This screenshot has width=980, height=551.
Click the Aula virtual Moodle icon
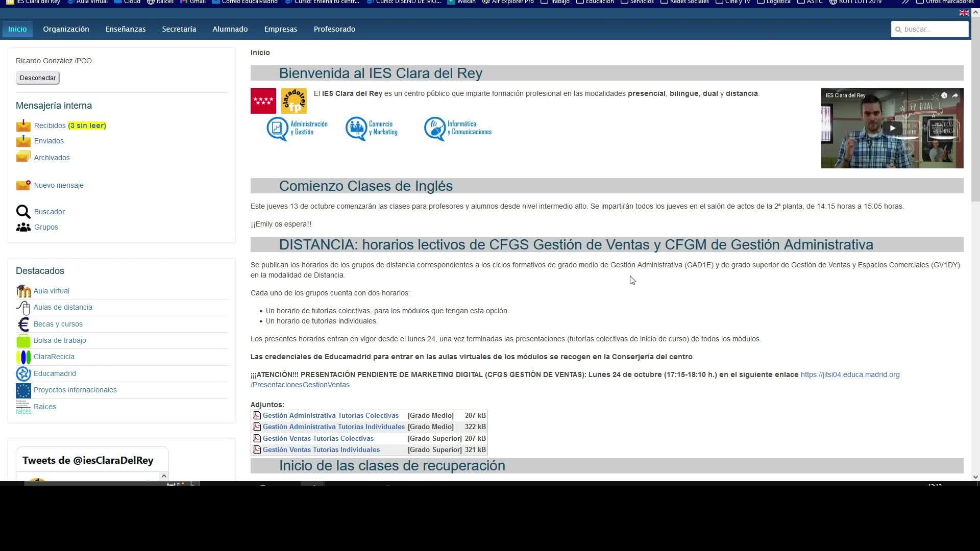(23, 291)
